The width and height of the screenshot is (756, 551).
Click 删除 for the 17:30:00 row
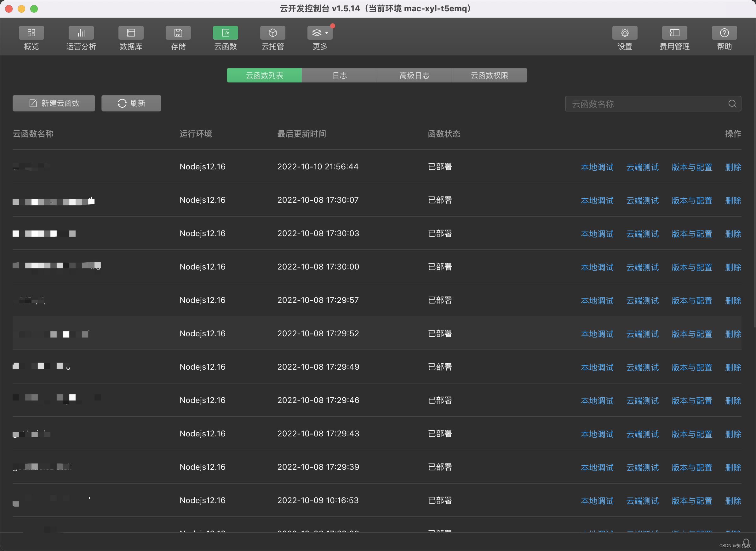tap(733, 267)
